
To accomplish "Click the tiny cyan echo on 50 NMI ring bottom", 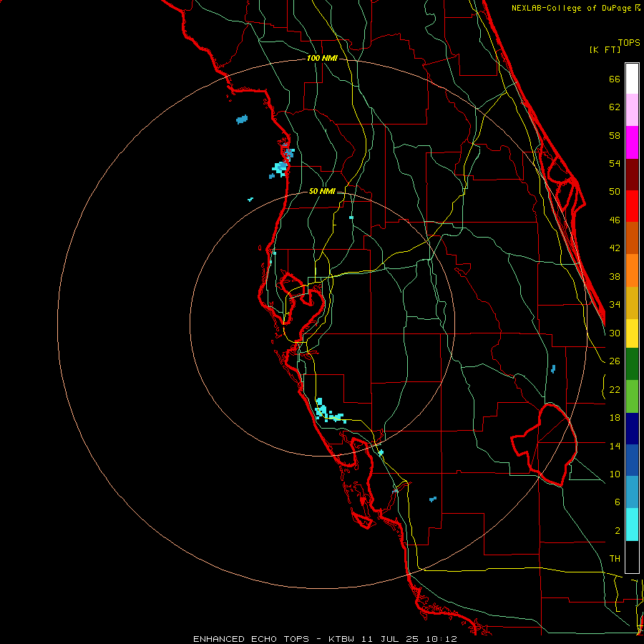I will coord(381,452).
